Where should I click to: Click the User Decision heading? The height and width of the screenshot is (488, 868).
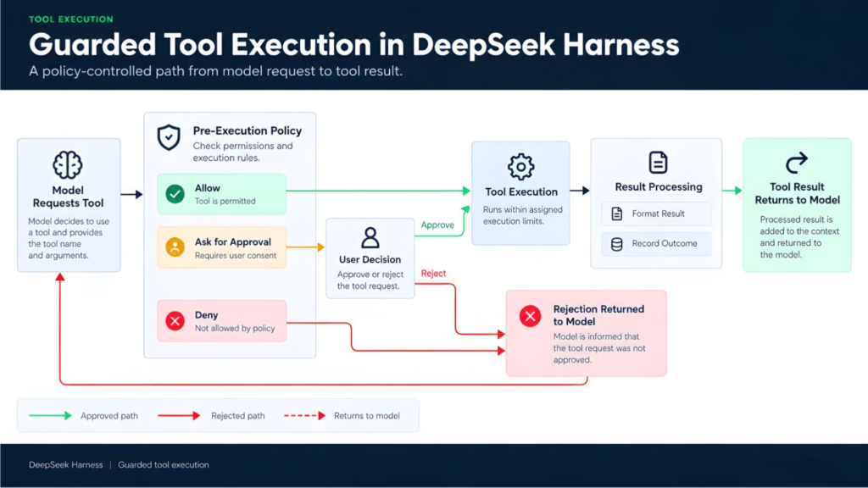[370, 259]
